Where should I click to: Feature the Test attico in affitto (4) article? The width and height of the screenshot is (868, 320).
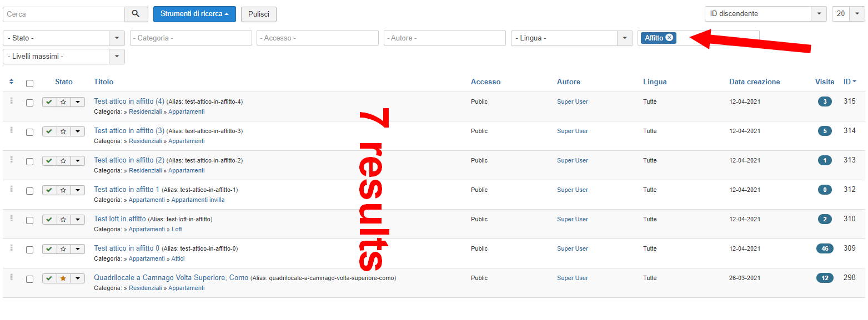[x=63, y=102]
